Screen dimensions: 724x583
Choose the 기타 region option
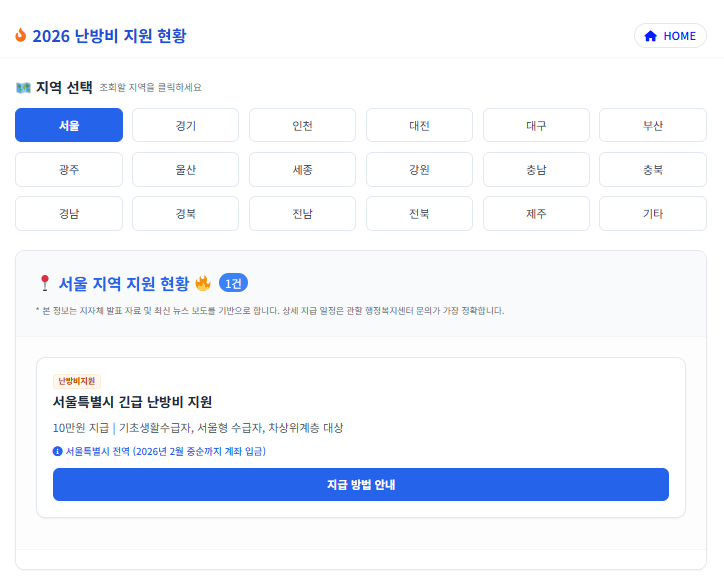[x=653, y=213]
